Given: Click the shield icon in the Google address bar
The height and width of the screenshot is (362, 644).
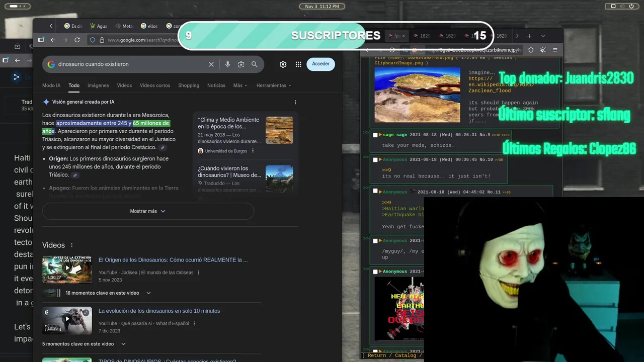Looking at the screenshot, I should point(93,40).
